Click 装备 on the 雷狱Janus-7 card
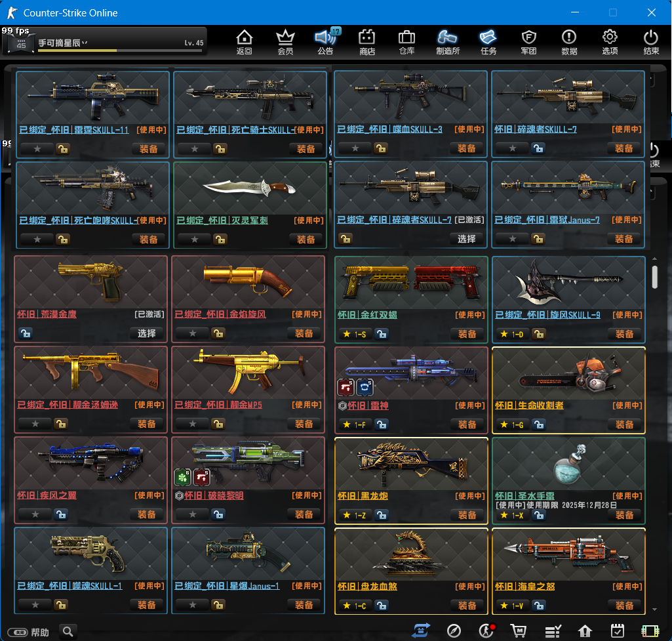This screenshot has height=641, width=672. [x=624, y=239]
